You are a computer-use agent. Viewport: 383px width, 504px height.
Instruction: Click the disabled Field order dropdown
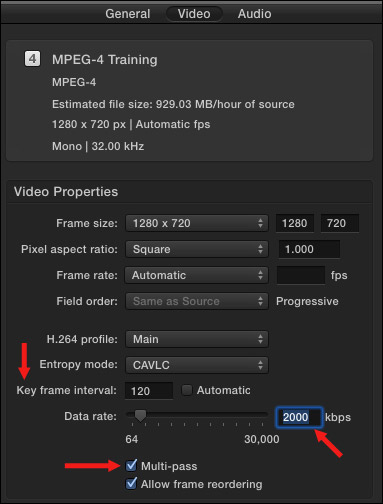pyautogui.click(x=197, y=301)
